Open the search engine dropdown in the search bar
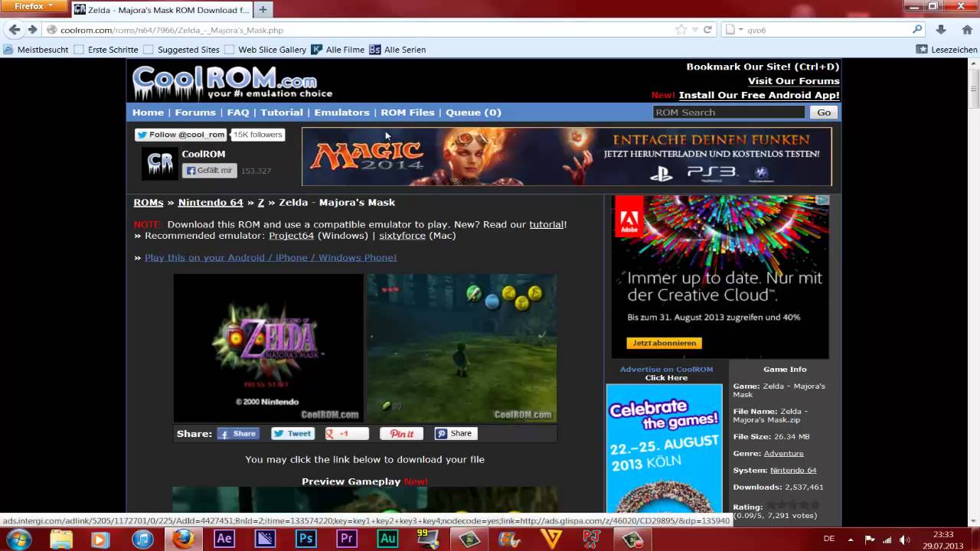 (x=735, y=30)
